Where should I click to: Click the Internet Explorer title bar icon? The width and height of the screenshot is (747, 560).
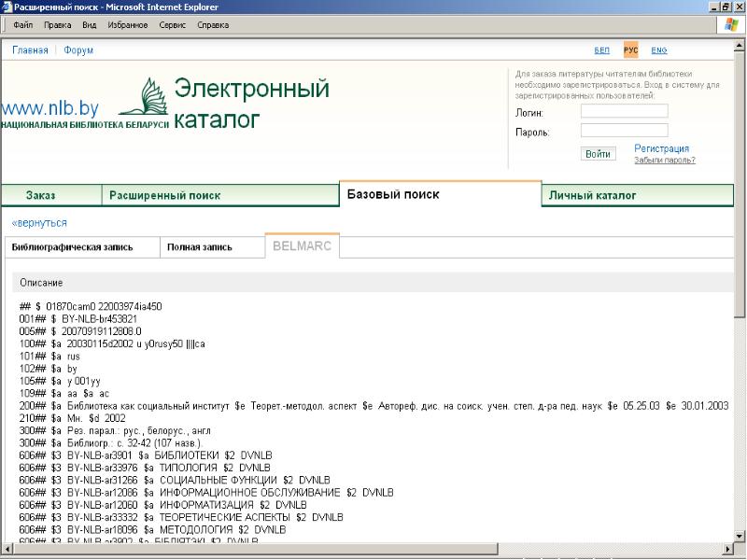click(7, 7)
